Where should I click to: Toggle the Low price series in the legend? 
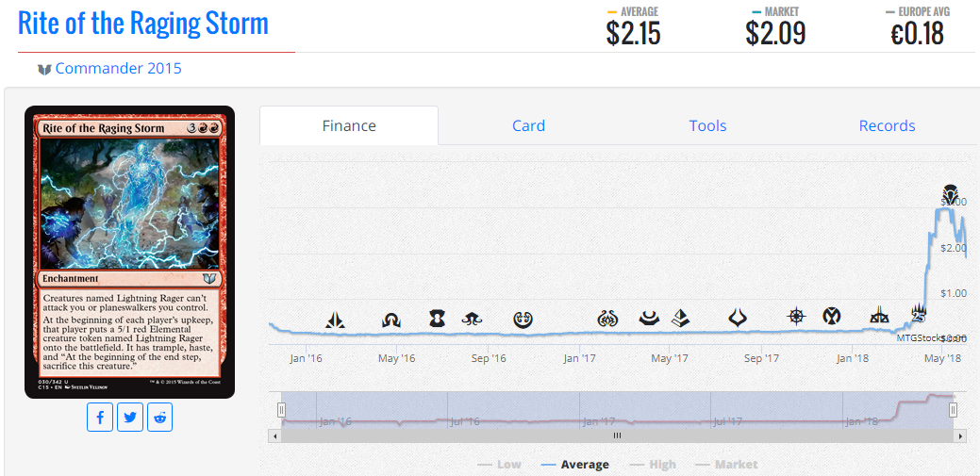tap(499, 465)
